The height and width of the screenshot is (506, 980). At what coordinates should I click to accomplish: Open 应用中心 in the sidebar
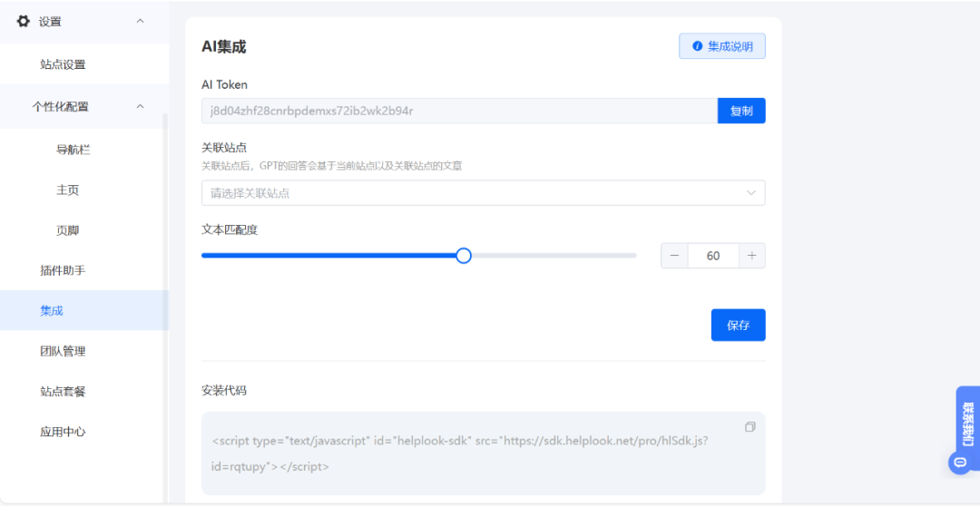tap(63, 432)
